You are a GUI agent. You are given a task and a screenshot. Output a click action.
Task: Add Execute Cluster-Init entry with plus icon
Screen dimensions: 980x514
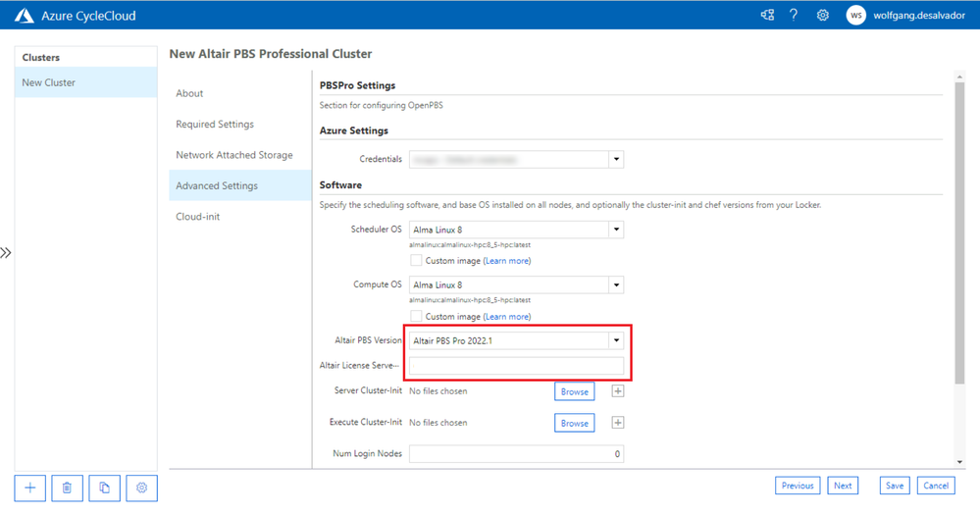pyautogui.click(x=617, y=423)
